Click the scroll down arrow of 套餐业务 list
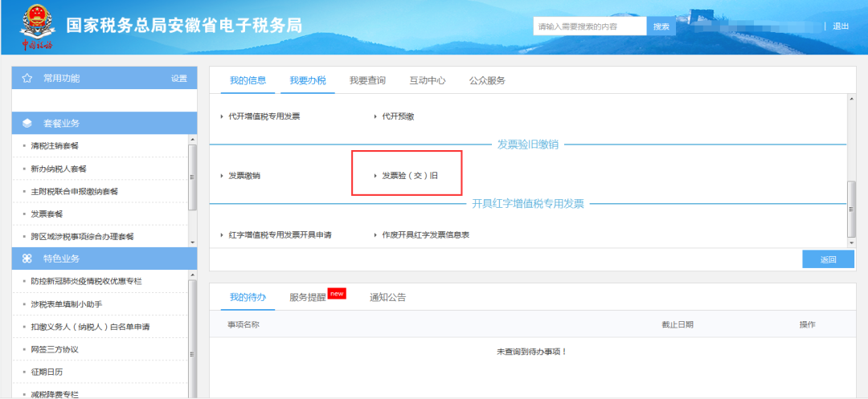Screen dimensions: 868x399 pos(193,242)
